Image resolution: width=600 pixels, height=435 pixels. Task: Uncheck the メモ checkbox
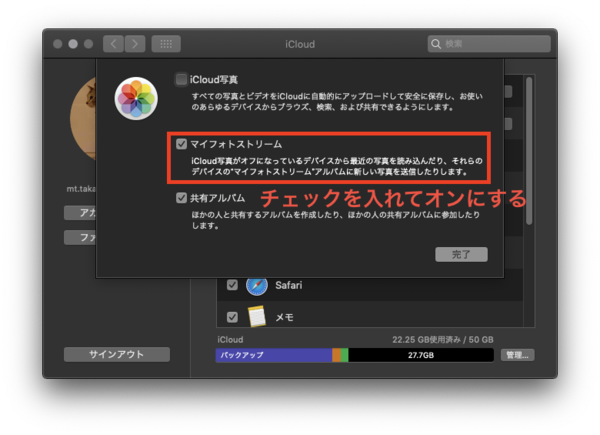tap(232, 317)
